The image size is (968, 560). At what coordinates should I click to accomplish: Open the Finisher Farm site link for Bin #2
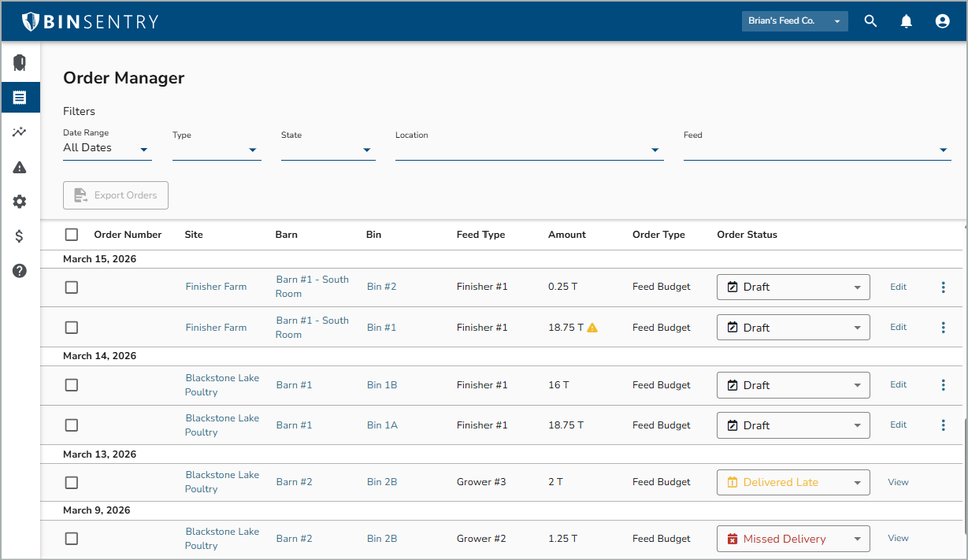216,287
